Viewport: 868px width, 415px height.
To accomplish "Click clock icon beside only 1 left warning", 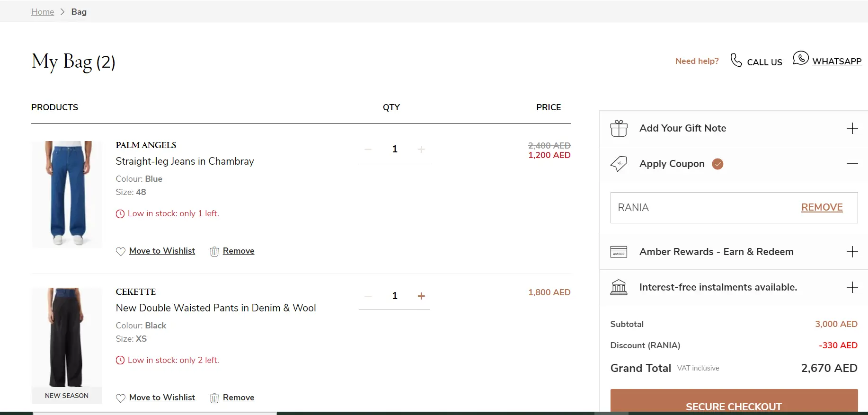I will tap(120, 214).
